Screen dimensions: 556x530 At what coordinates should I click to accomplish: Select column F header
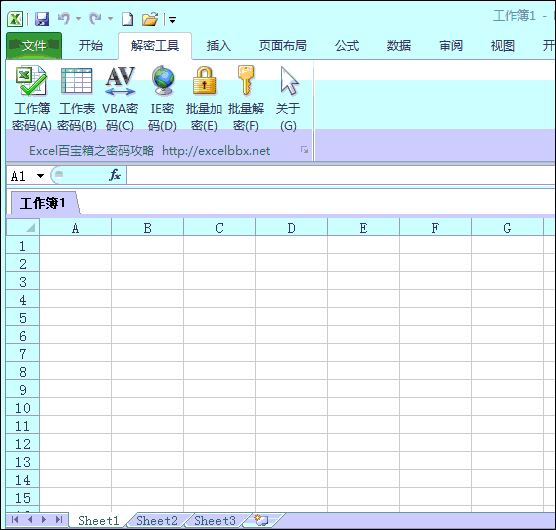435,228
